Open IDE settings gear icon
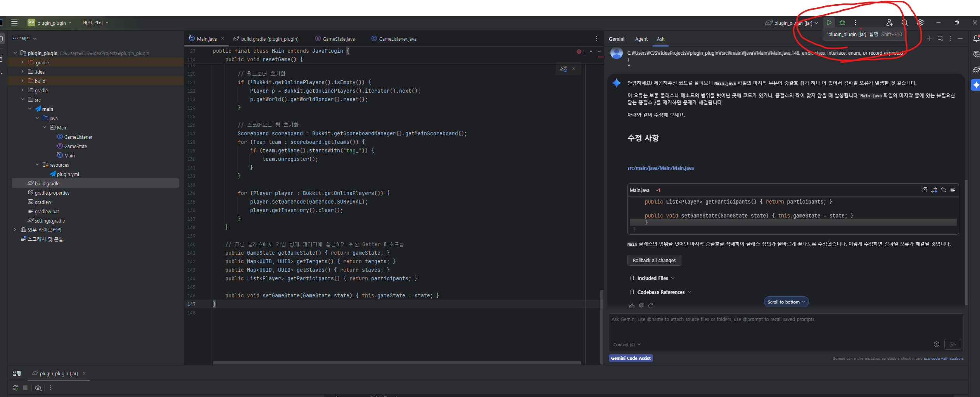 coord(920,23)
